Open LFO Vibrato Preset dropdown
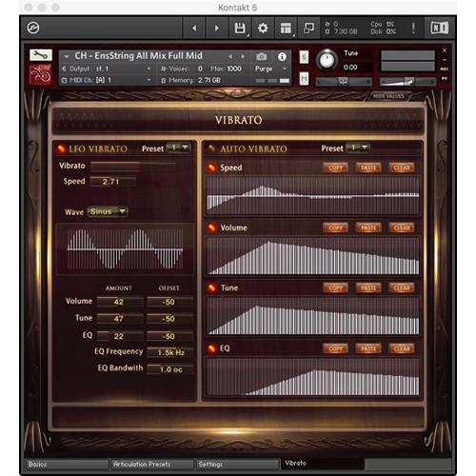 (178, 148)
